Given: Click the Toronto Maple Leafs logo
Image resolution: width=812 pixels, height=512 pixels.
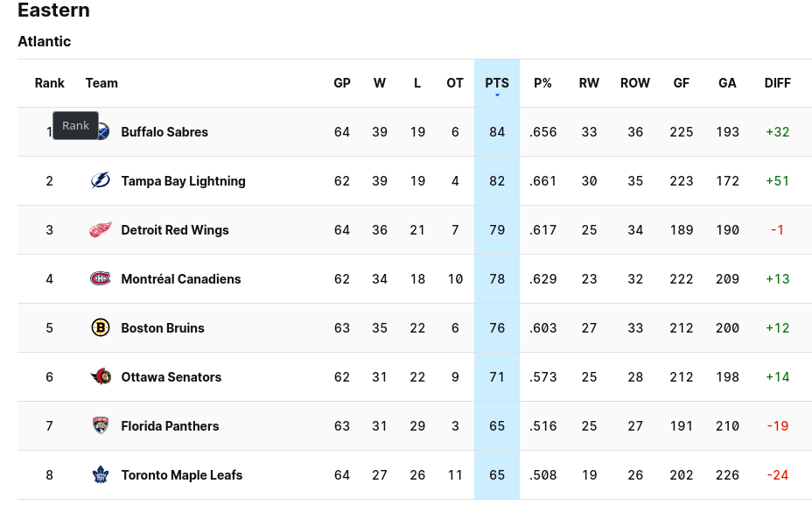Looking at the screenshot, I should pos(101,474).
